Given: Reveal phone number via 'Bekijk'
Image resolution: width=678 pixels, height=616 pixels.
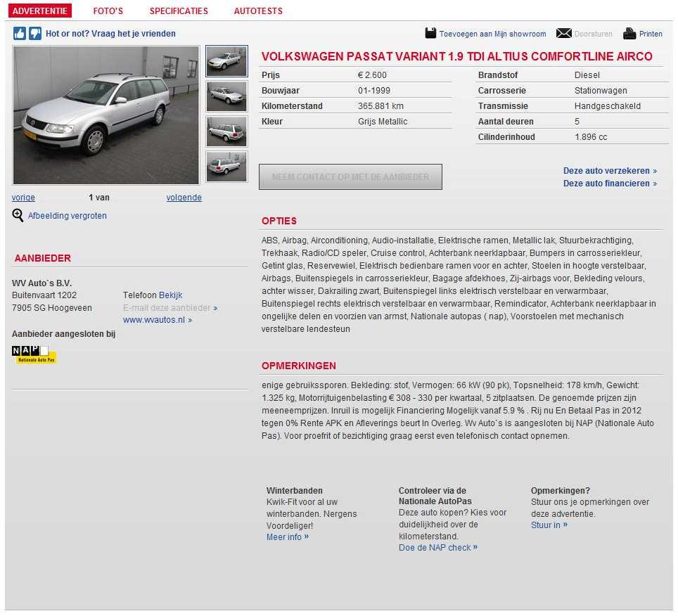Looking at the screenshot, I should click(x=170, y=295).
